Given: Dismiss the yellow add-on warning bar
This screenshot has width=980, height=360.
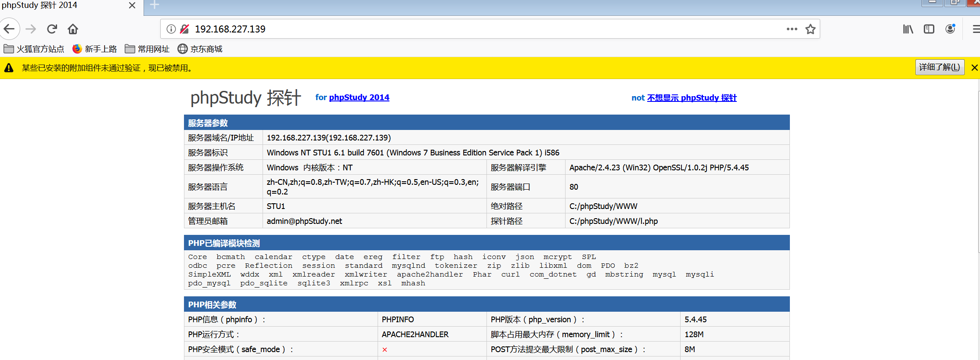Looking at the screenshot, I should pos(974,68).
